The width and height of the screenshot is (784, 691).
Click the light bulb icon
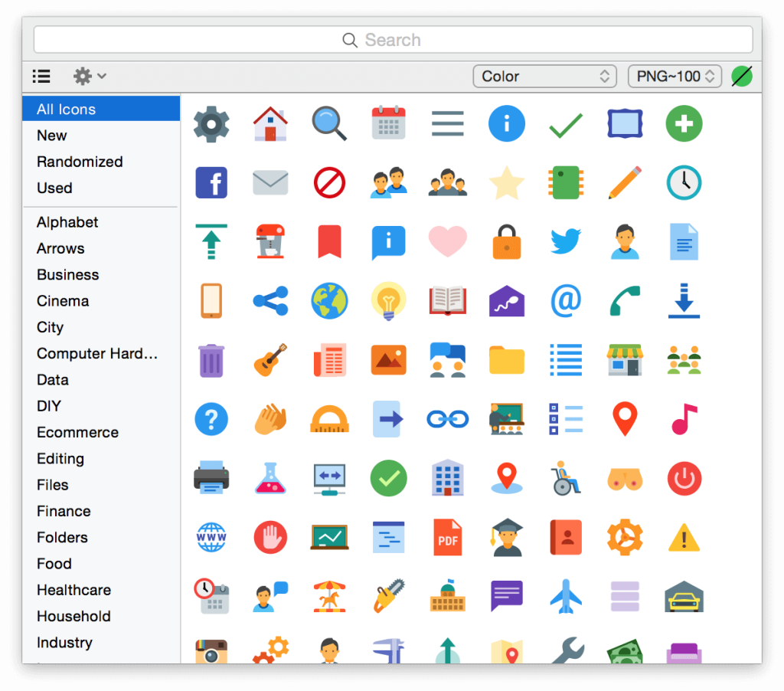[x=389, y=300]
